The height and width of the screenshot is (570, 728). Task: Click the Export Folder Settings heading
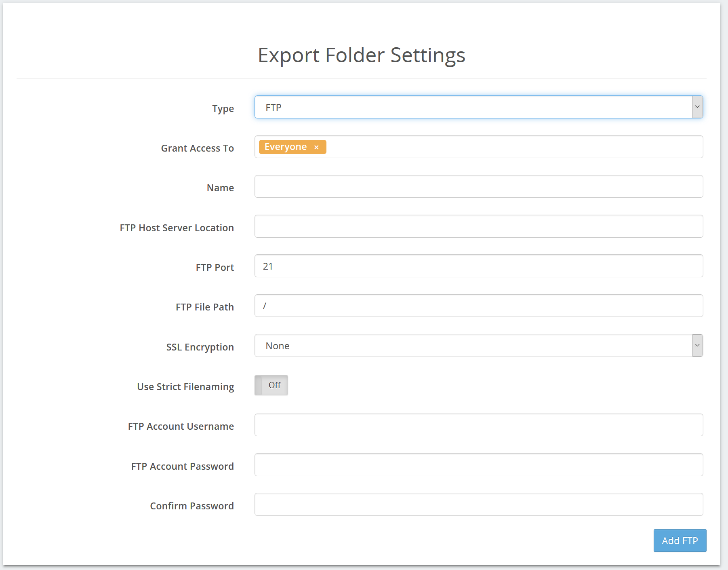coord(362,55)
